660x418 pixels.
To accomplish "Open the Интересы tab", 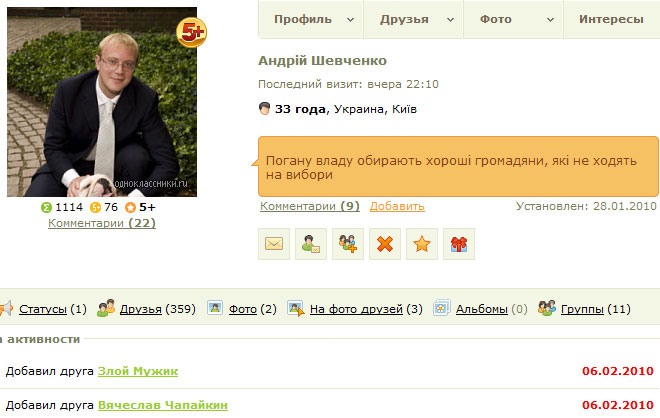I will [611, 19].
